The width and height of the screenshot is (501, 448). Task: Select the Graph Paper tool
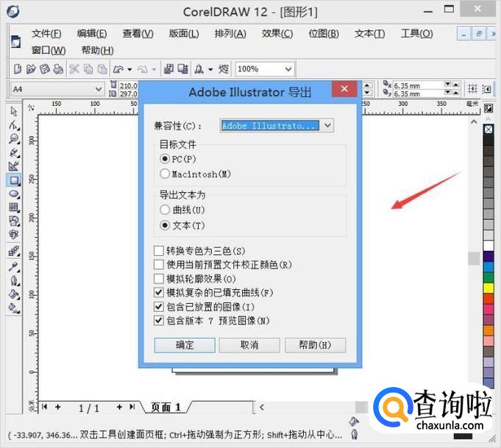pos(14,207)
